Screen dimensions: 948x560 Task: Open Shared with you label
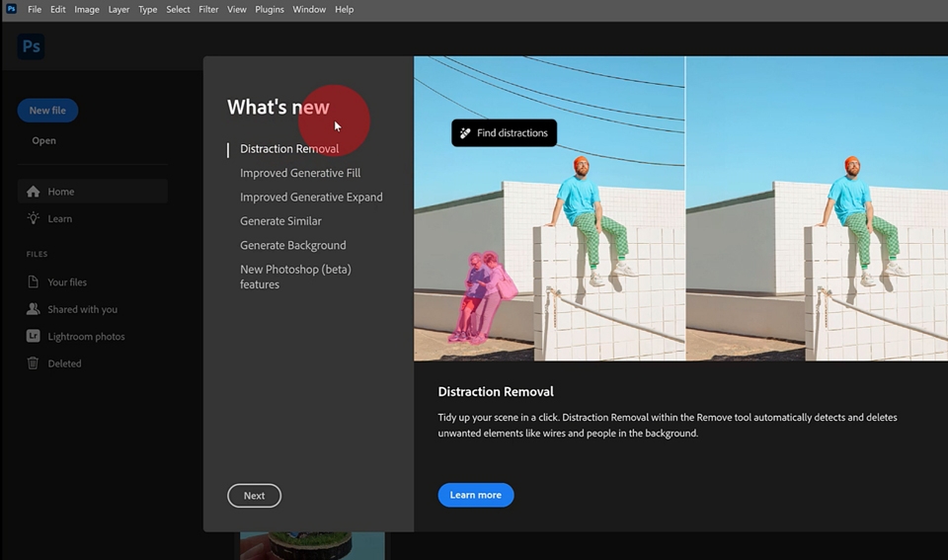click(x=82, y=310)
